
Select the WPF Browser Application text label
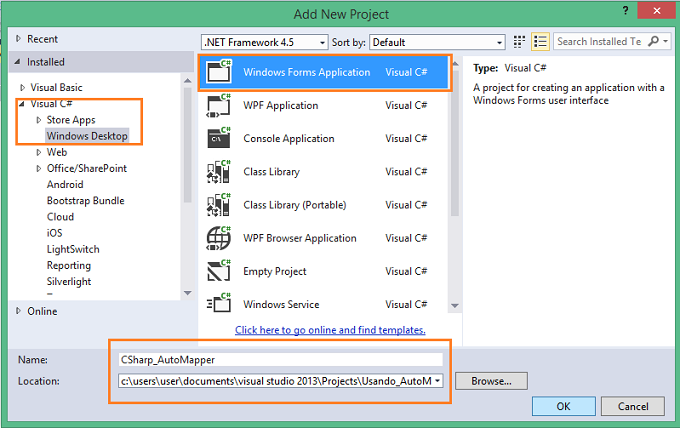click(300, 238)
